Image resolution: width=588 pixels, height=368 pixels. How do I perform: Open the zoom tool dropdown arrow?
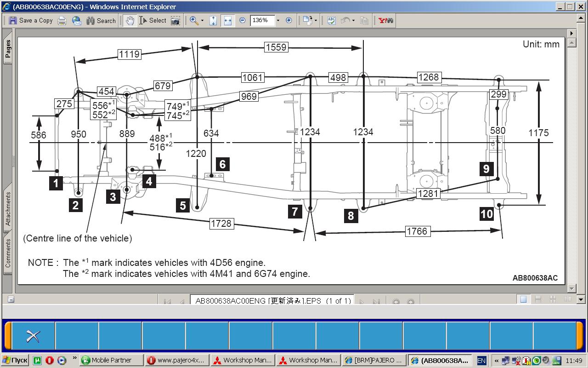pyautogui.click(x=202, y=21)
